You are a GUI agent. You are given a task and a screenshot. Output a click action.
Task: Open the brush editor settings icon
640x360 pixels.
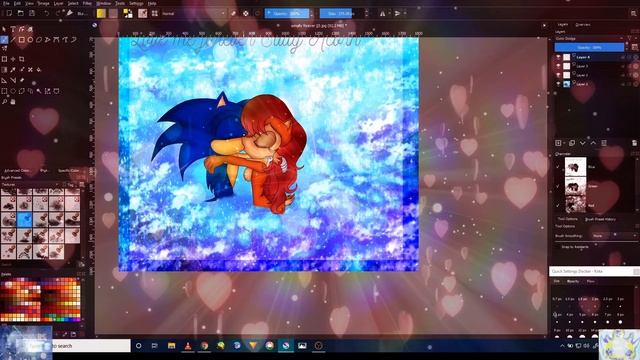[x=142, y=13]
